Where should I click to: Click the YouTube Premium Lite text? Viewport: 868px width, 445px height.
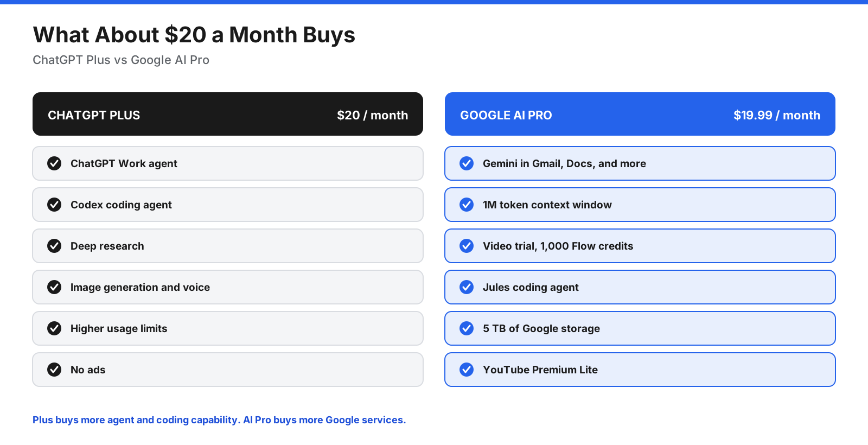coord(540,370)
